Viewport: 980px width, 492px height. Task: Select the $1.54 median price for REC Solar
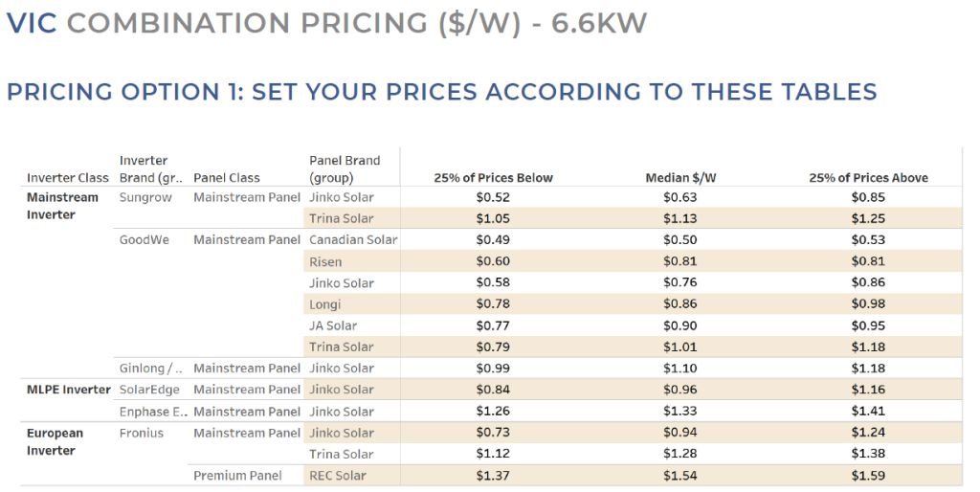click(x=680, y=476)
